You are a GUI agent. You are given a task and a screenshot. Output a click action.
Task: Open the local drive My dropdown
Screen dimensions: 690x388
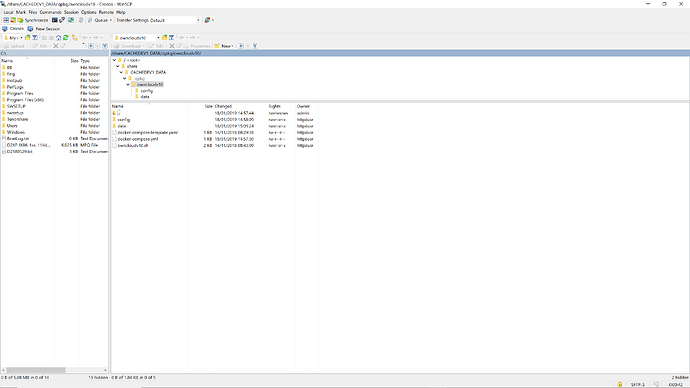pyautogui.click(x=13, y=38)
